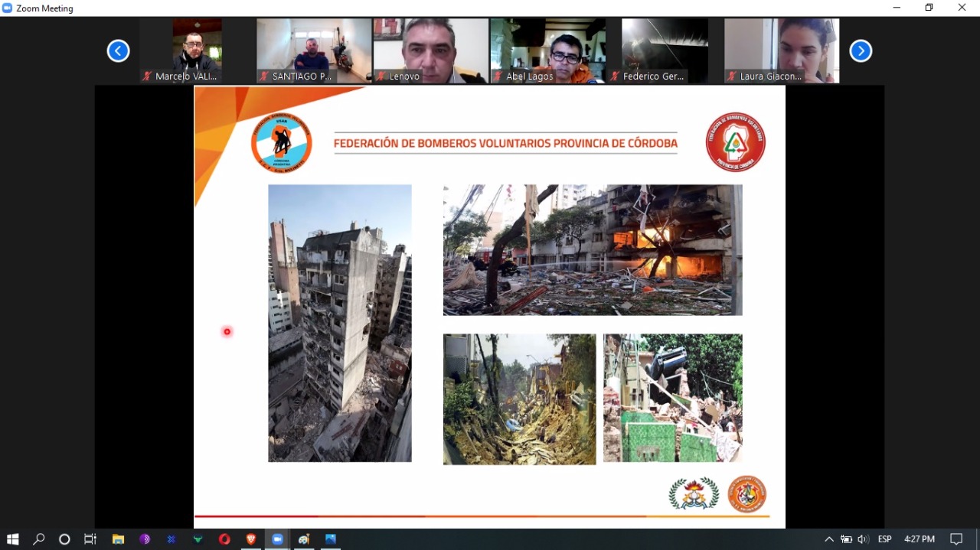The image size is (980, 550).
Task: Click the battery power tray icon
Action: (846, 539)
